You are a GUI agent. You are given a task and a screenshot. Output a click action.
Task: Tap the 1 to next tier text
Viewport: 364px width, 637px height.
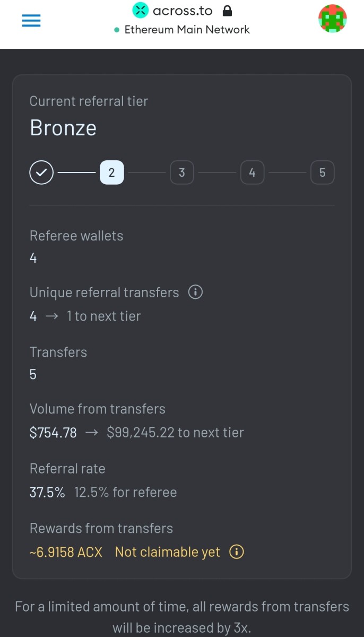[x=104, y=316]
